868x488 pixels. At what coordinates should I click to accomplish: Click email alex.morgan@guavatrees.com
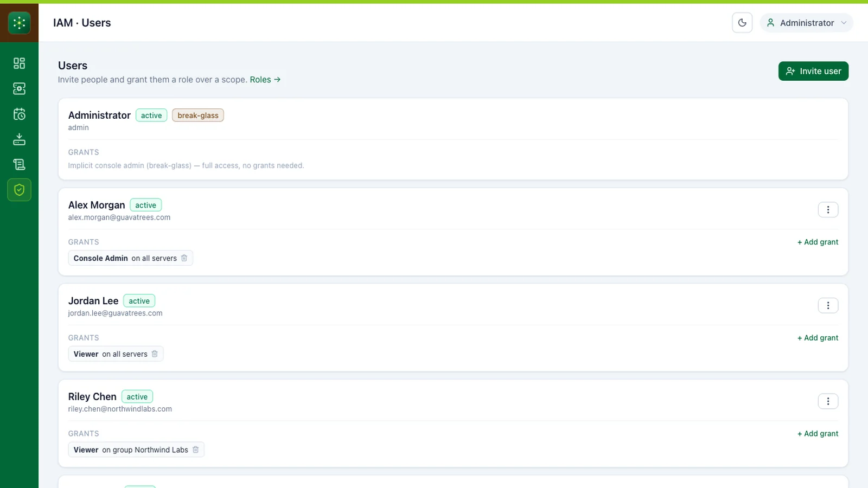119,217
